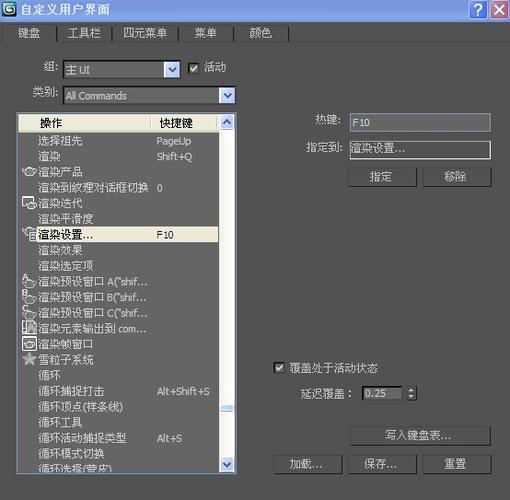Select the 渲染选定项 row
Image resolution: width=510 pixels, height=500 pixels.
(x=119, y=266)
